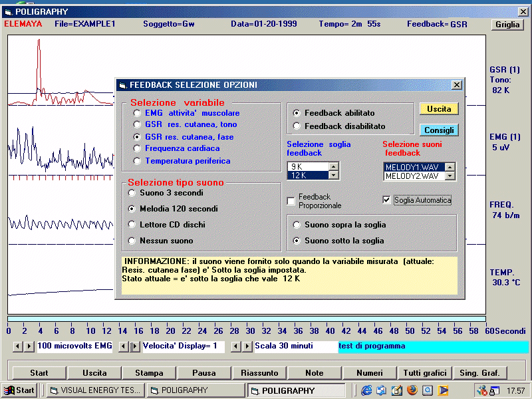Open the Windows Start menu
532x399 pixels.
[19, 390]
